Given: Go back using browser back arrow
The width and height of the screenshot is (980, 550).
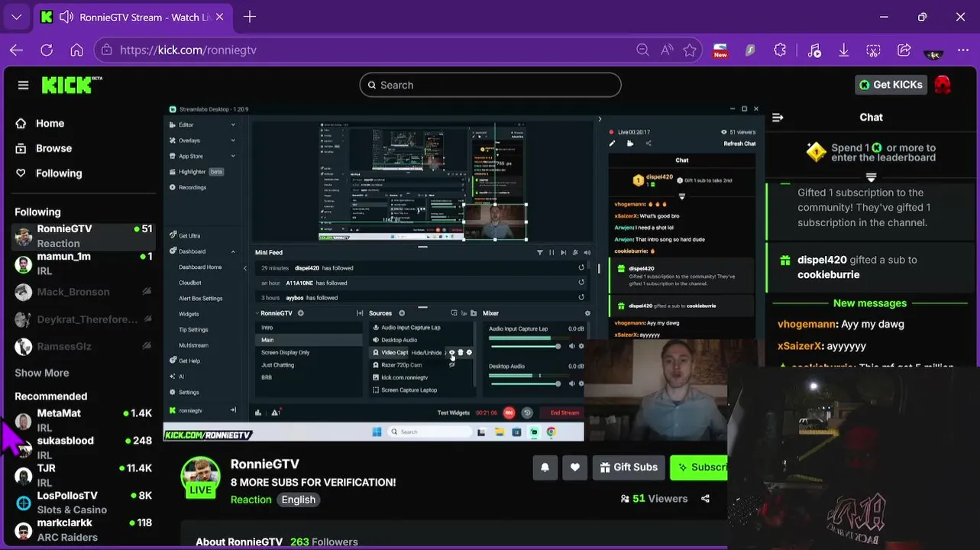Looking at the screenshot, I should click(x=16, y=50).
